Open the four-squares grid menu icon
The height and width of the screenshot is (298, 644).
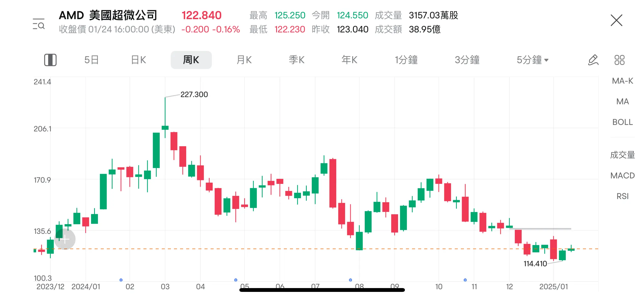tap(620, 60)
